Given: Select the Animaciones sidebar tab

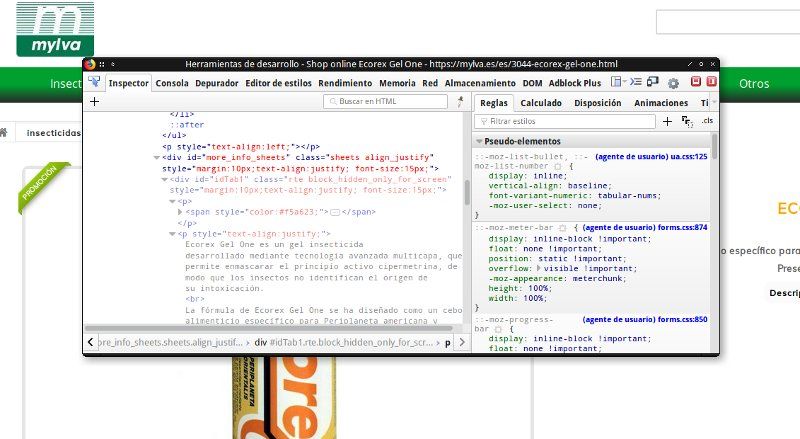Looking at the screenshot, I should pyautogui.click(x=661, y=103).
